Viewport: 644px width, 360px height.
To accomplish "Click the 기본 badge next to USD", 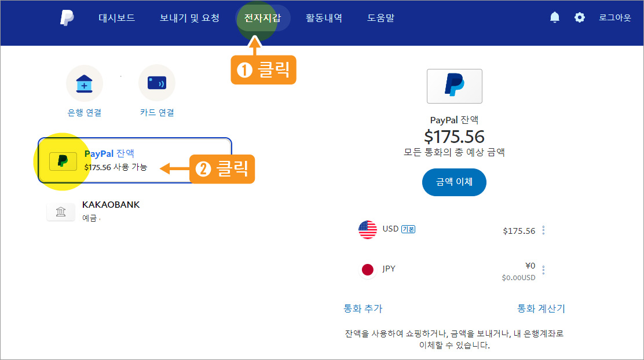I will (408, 229).
